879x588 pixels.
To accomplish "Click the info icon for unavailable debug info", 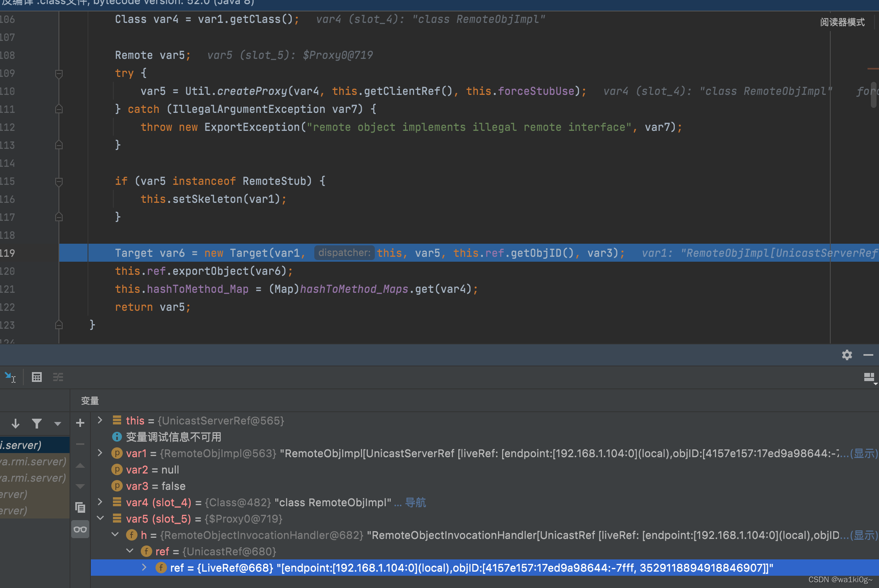I will (x=117, y=437).
